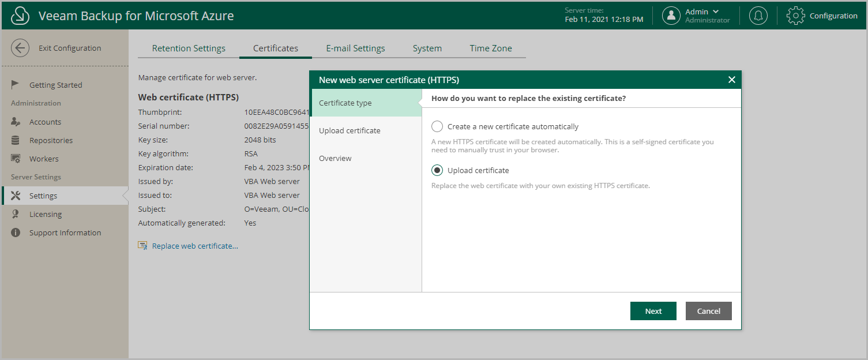Select the Upload certificate radio option
This screenshot has width=868, height=360.
pos(437,170)
